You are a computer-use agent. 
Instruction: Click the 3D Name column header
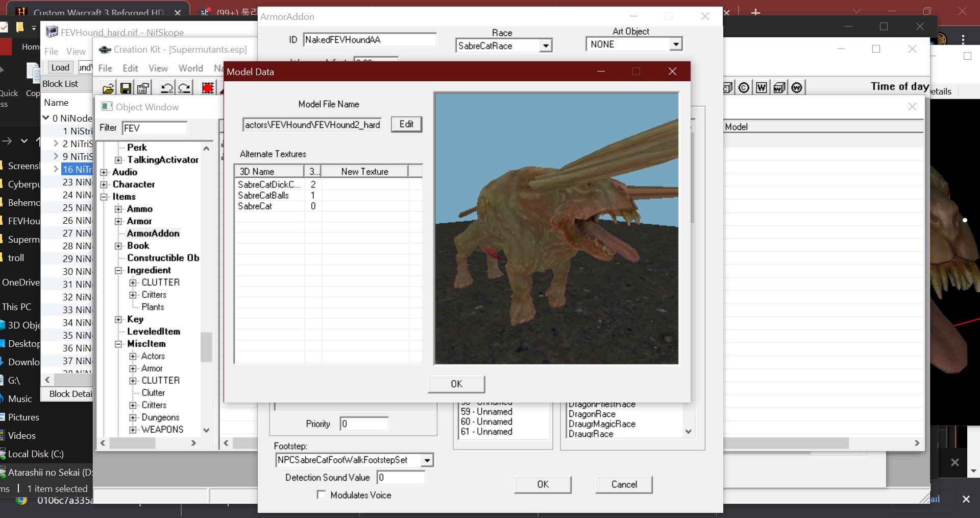tap(269, 171)
